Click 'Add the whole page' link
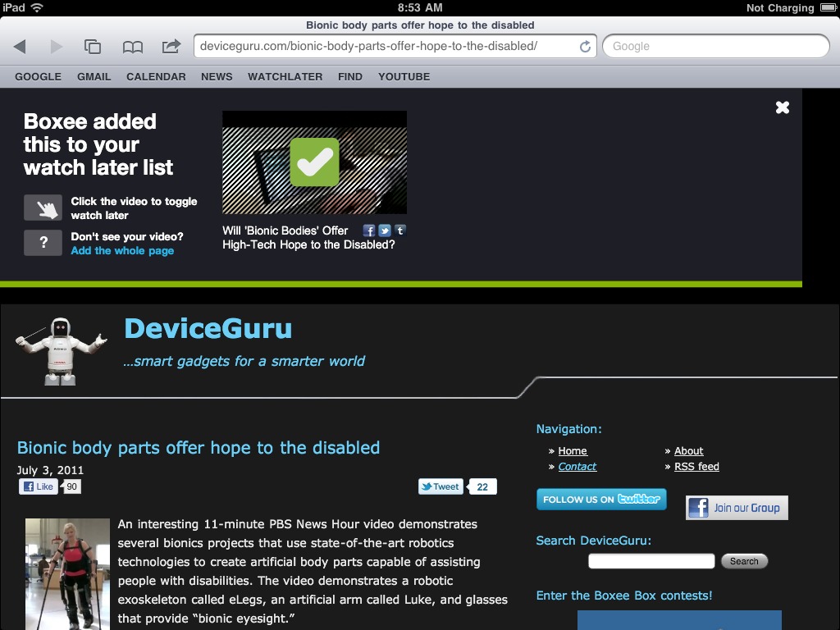This screenshot has height=630, width=840. [x=122, y=251]
